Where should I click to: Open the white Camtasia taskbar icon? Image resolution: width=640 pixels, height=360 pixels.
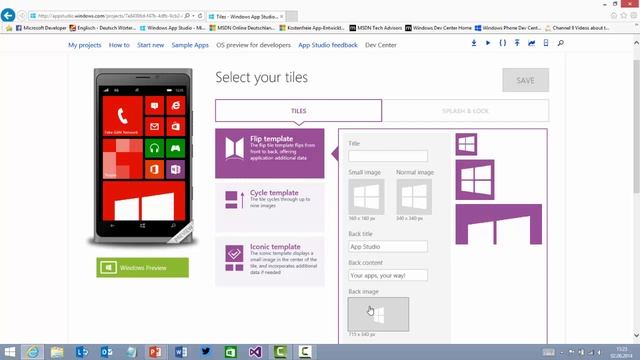(305, 352)
